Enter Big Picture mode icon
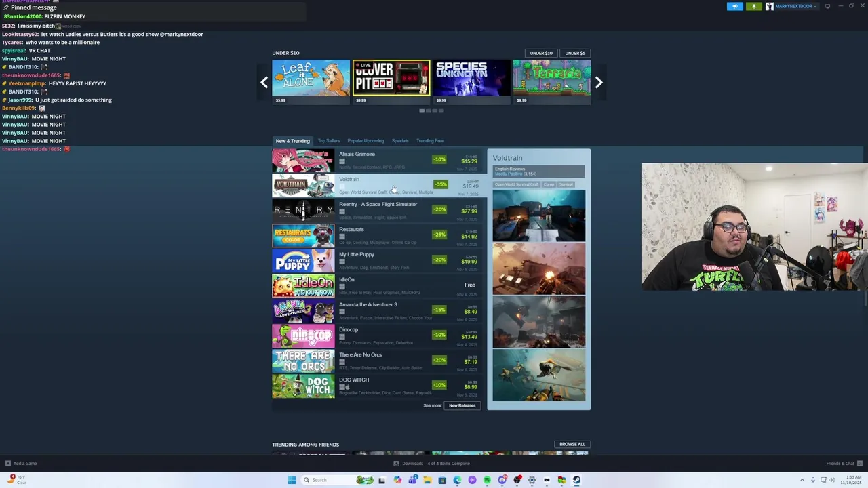 click(827, 6)
